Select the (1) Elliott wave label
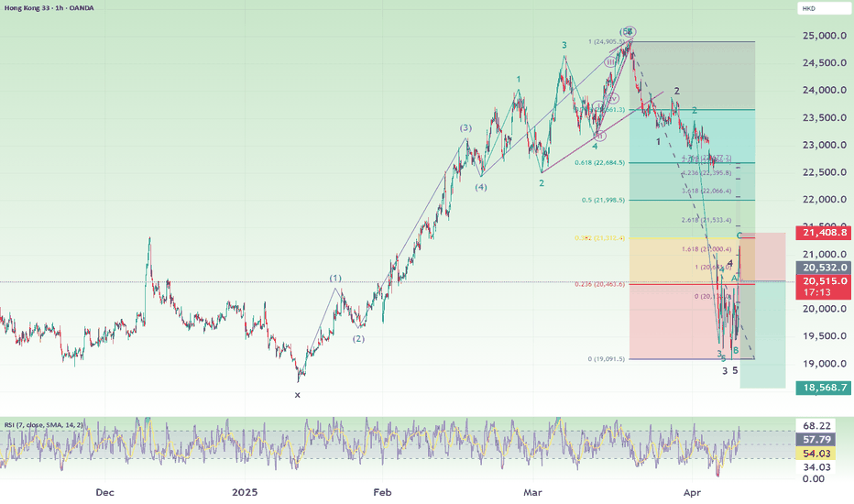This screenshot has height=504, width=854. 335,279
